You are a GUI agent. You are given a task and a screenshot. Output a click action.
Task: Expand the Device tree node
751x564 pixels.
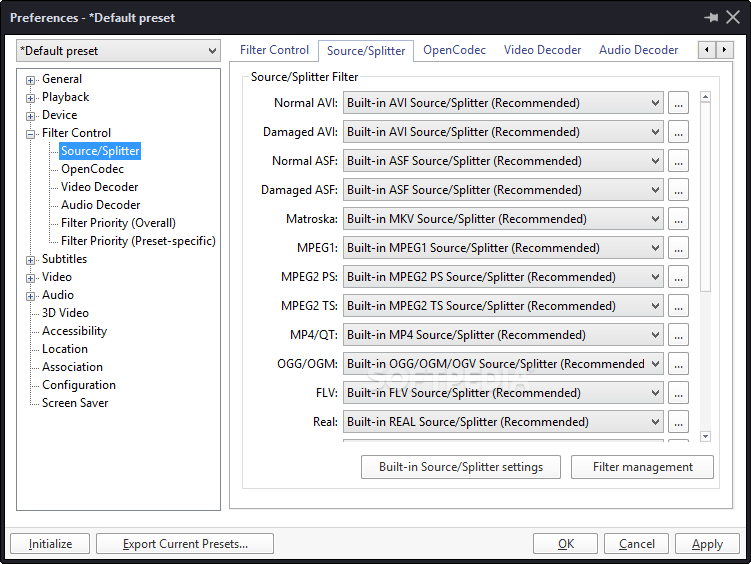31,116
